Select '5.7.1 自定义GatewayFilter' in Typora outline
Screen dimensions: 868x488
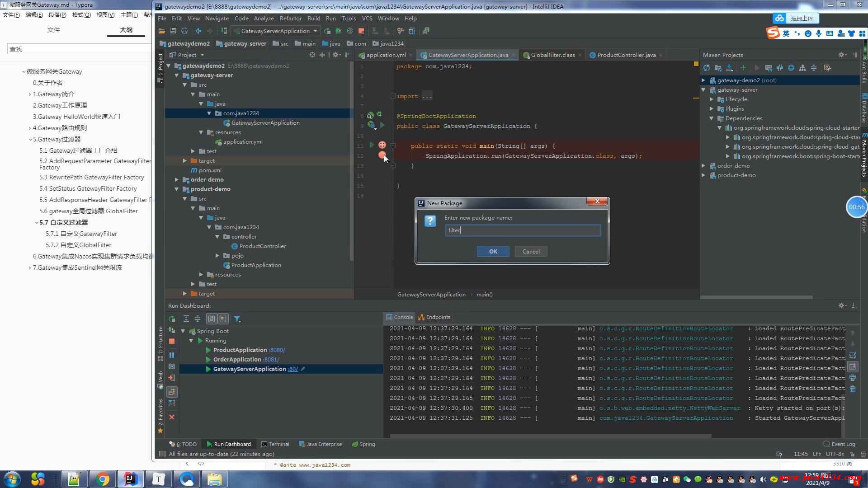tap(81, 234)
